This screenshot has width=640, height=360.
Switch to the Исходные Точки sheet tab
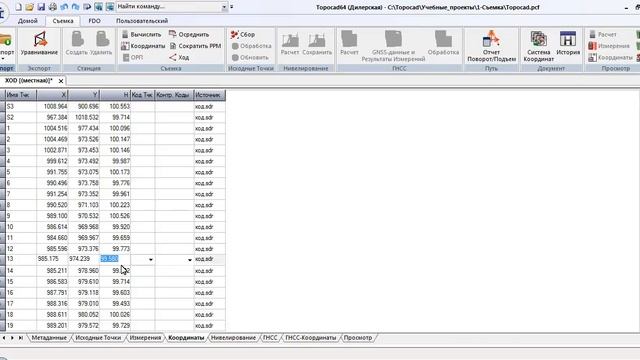point(98,338)
